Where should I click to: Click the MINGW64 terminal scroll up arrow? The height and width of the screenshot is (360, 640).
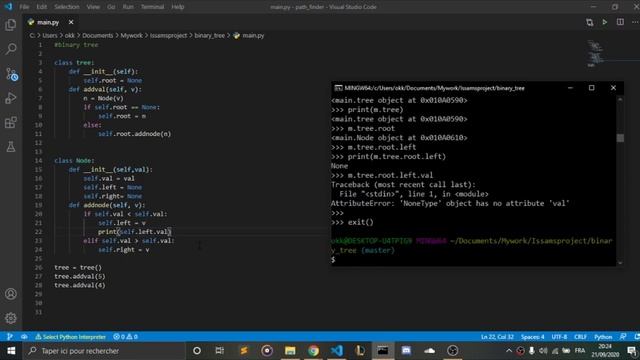point(620,99)
